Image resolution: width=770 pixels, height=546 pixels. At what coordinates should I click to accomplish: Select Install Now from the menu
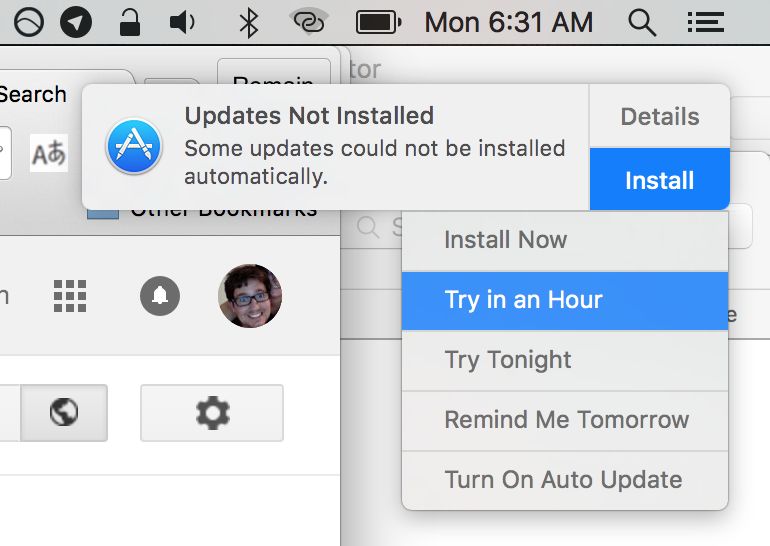click(x=505, y=240)
